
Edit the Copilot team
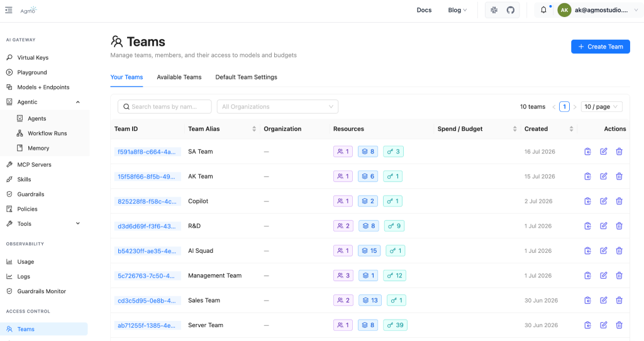pos(603,201)
